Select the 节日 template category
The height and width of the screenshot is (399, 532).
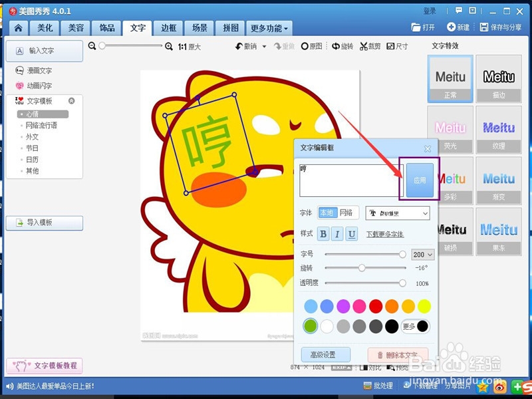(x=32, y=148)
